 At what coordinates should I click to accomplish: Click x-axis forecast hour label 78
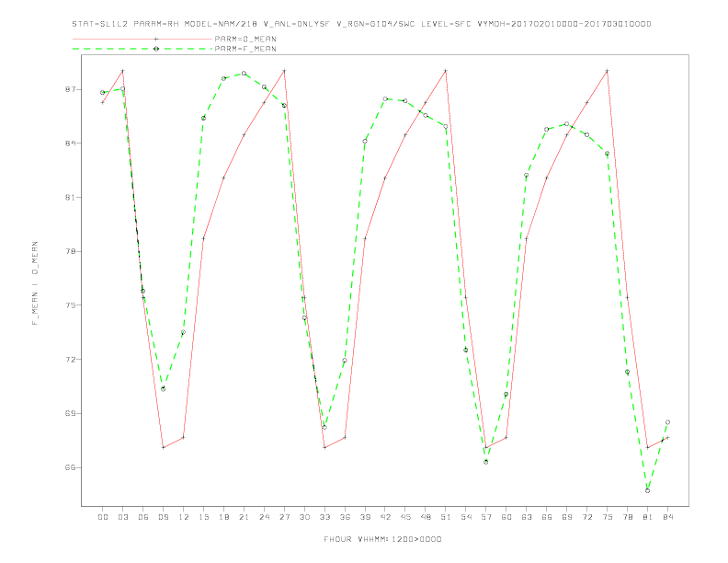[627, 517]
